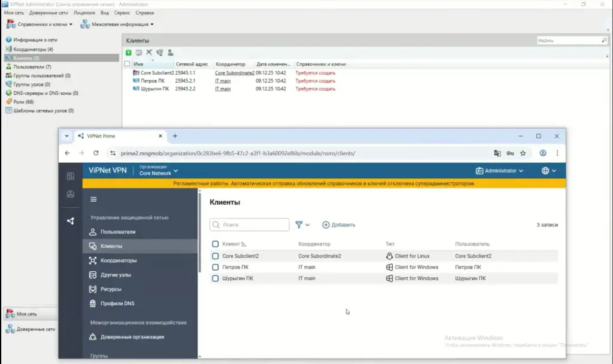Open browser three-dot menu

[557, 153]
